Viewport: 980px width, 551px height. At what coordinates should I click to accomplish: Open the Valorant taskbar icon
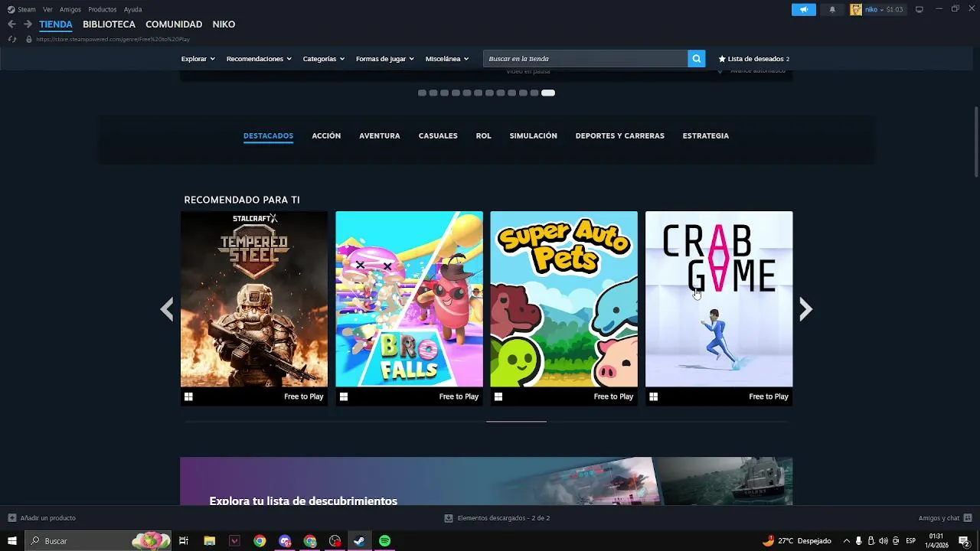click(234, 541)
